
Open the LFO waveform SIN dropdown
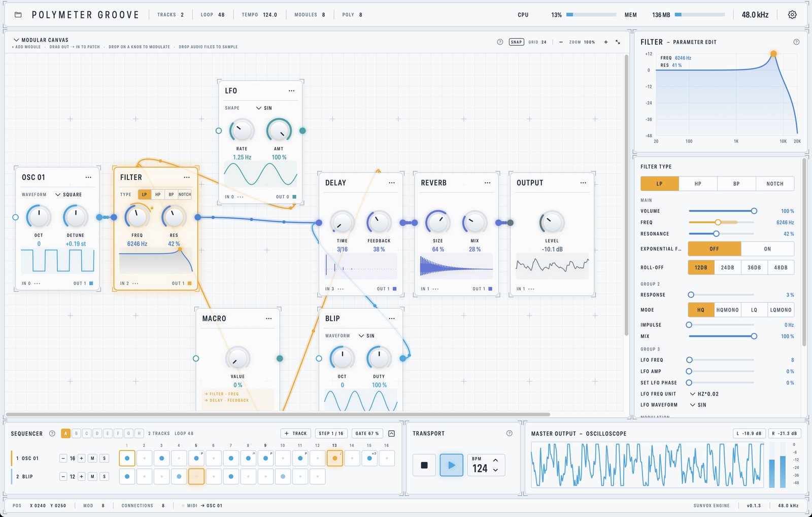point(698,405)
